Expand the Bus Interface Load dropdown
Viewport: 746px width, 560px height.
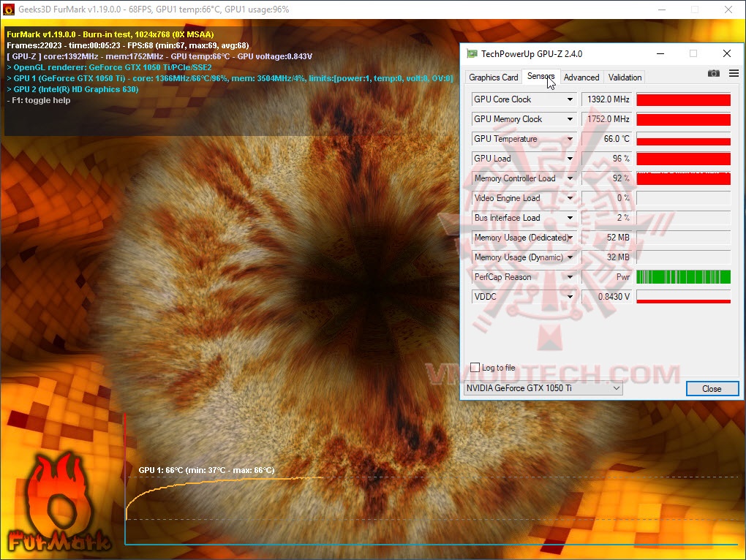(x=570, y=218)
